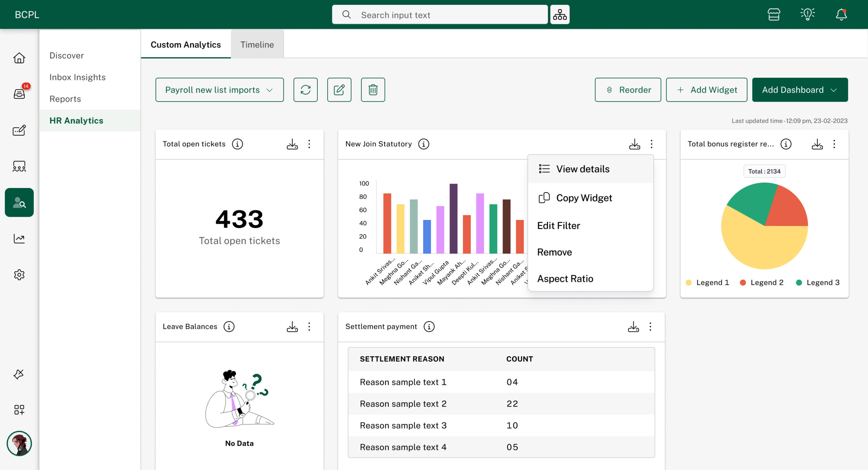Image resolution: width=868 pixels, height=470 pixels.
Task: Click the Reorder button
Action: (x=628, y=90)
